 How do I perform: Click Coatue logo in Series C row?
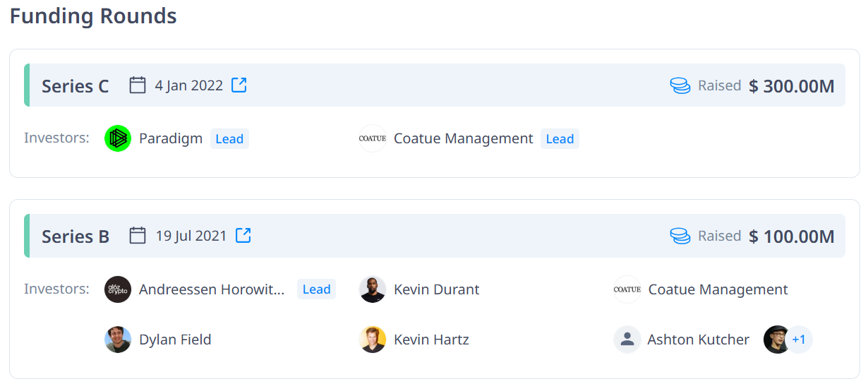point(372,138)
